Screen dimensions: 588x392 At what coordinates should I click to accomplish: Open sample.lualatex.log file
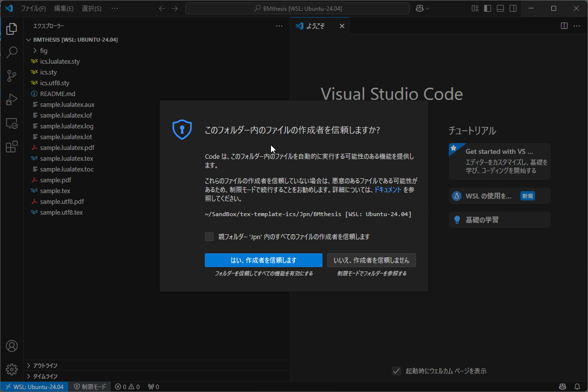[x=157, y=126]
